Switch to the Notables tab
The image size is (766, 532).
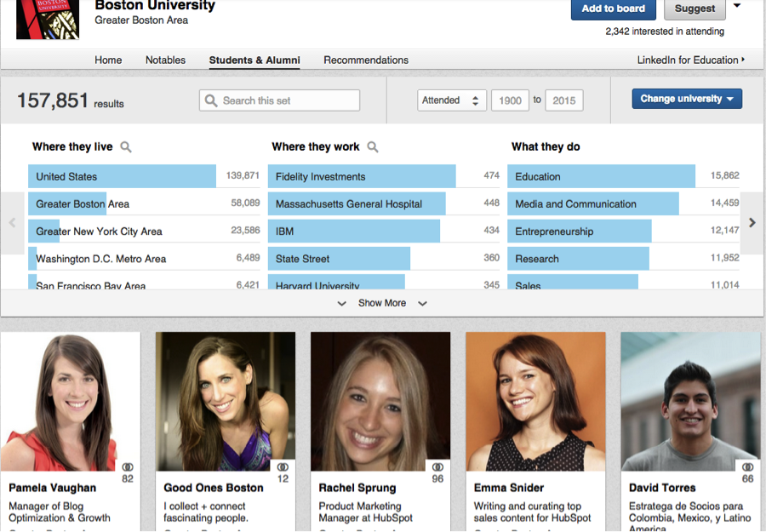(x=166, y=60)
